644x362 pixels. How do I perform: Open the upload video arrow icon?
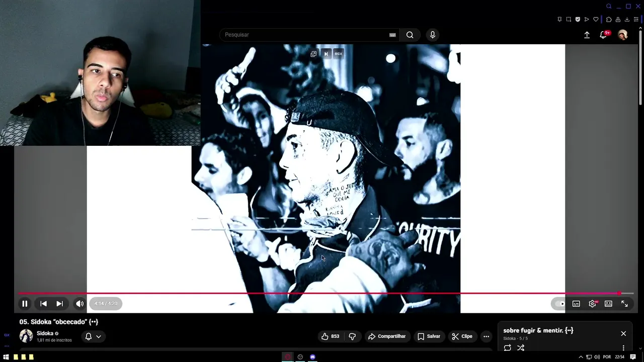pos(587,35)
